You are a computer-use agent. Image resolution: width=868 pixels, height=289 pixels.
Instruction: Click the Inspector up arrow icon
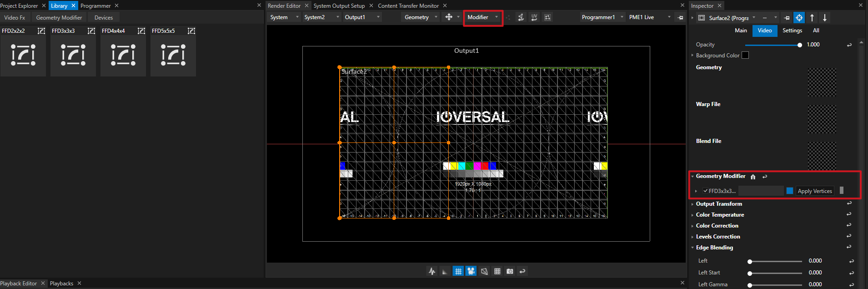pyautogui.click(x=812, y=18)
